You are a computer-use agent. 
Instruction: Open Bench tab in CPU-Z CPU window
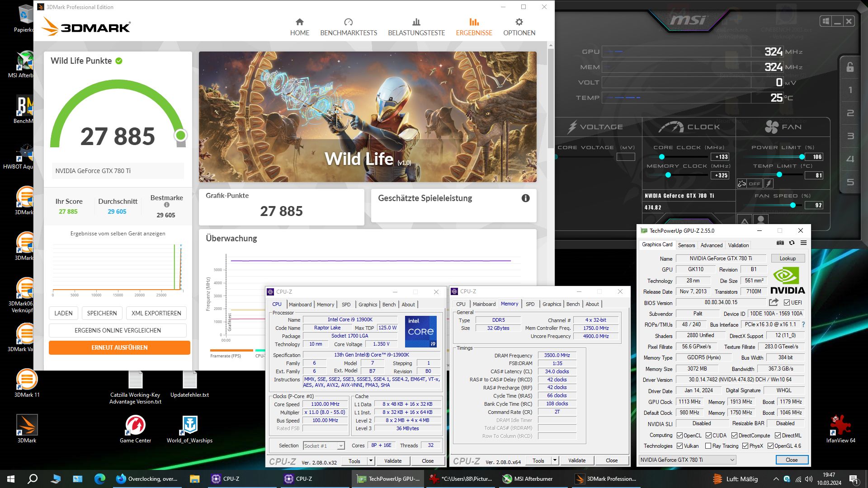tap(389, 305)
